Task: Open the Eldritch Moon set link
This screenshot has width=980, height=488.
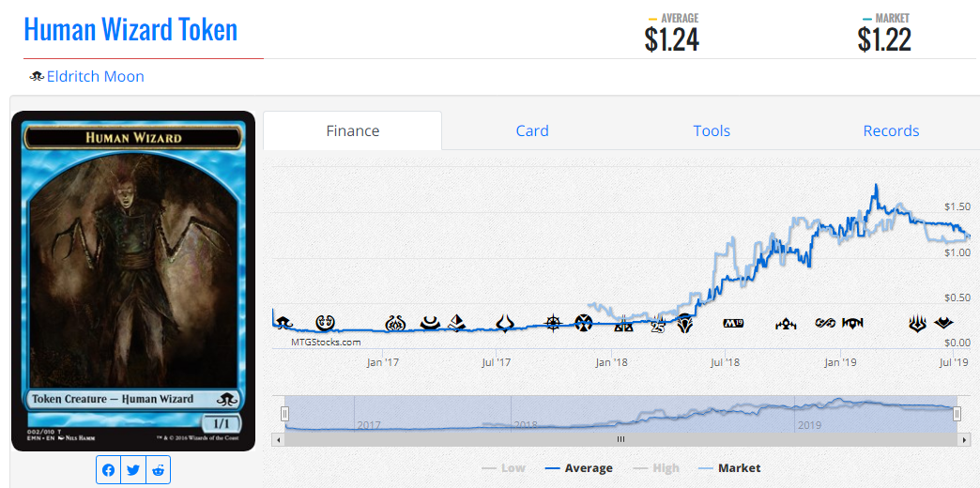Action: tap(95, 77)
